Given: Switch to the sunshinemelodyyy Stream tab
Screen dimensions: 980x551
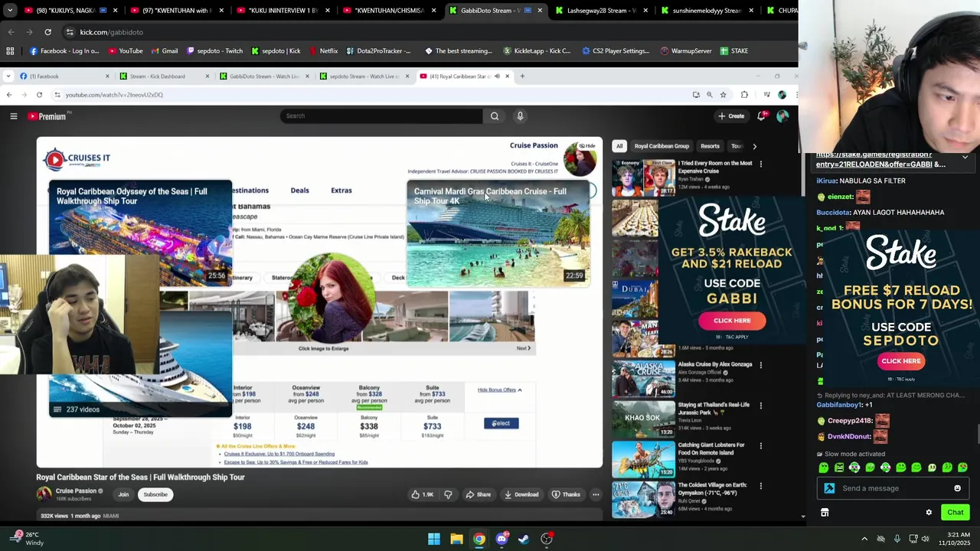Looking at the screenshot, I should click(707, 11).
